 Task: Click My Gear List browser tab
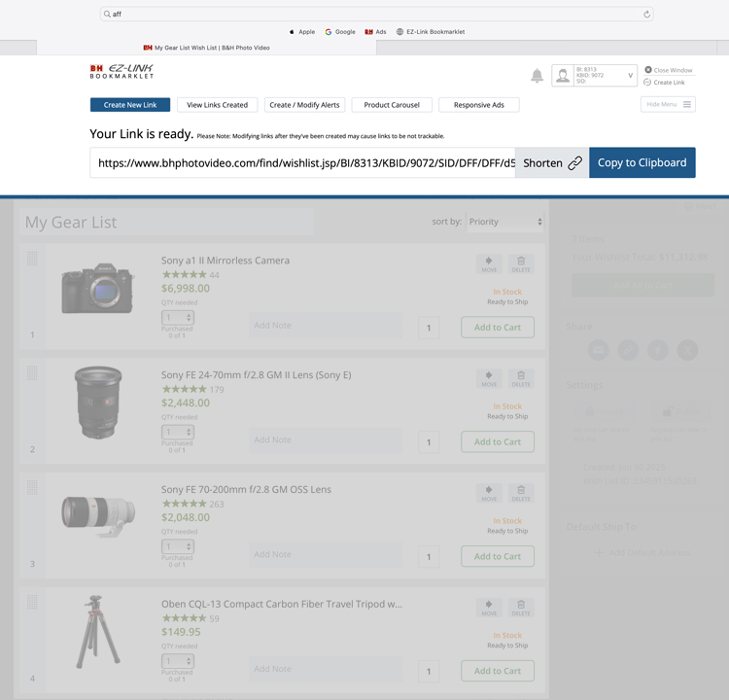click(x=206, y=48)
